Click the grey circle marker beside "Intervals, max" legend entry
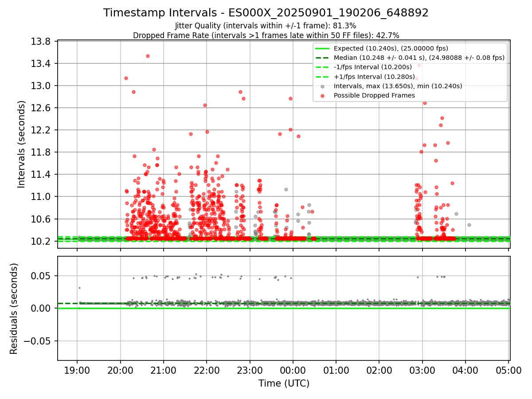This screenshot has height=399, width=532. tap(323, 86)
